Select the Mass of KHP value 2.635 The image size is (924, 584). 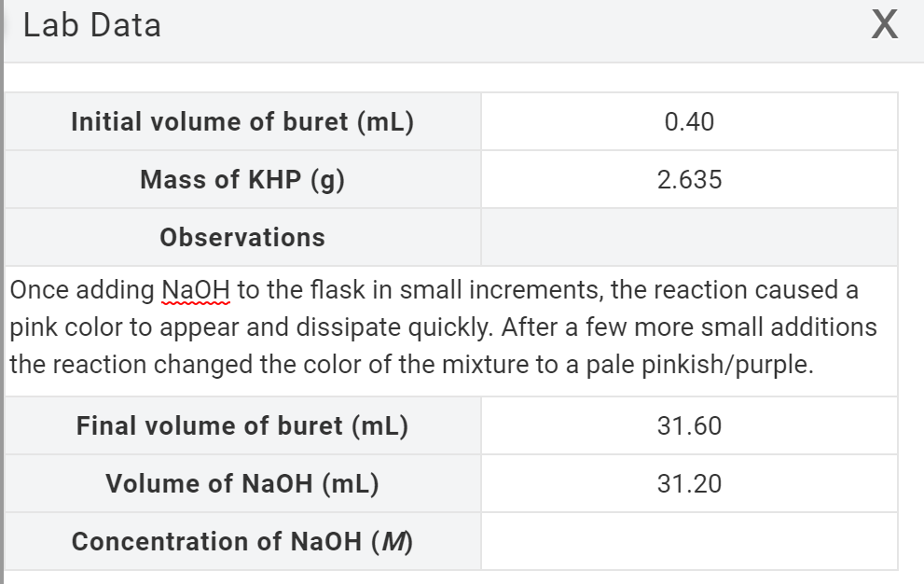pyautogui.click(x=689, y=179)
